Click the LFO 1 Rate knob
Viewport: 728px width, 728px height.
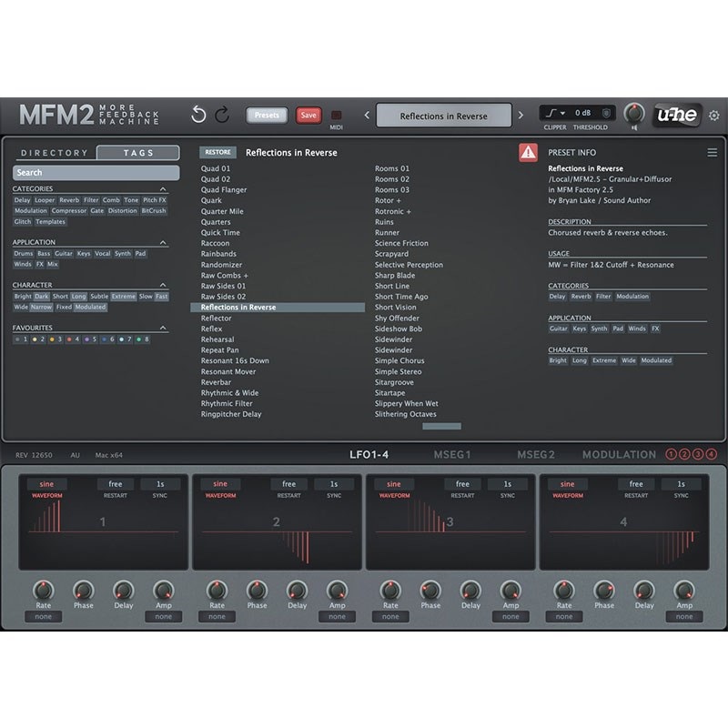coord(43,590)
